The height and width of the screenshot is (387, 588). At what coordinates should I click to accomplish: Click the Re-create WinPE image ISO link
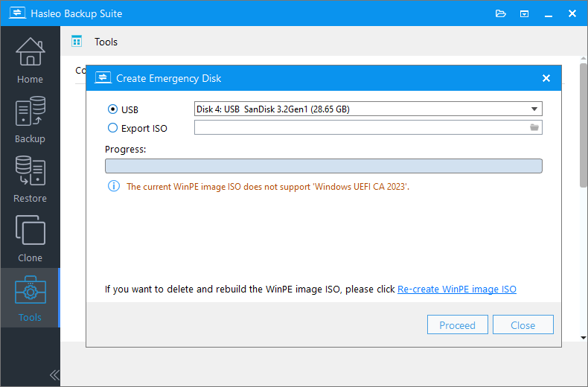(457, 289)
